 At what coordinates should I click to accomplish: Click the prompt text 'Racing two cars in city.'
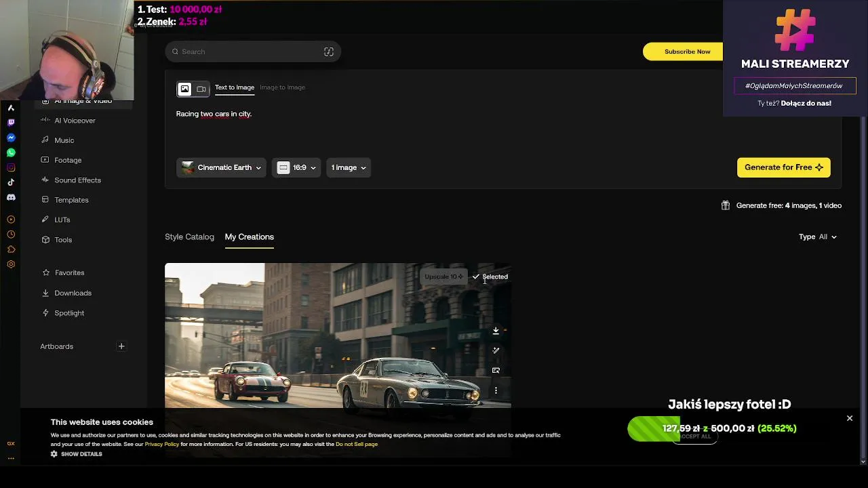pyautogui.click(x=214, y=114)
